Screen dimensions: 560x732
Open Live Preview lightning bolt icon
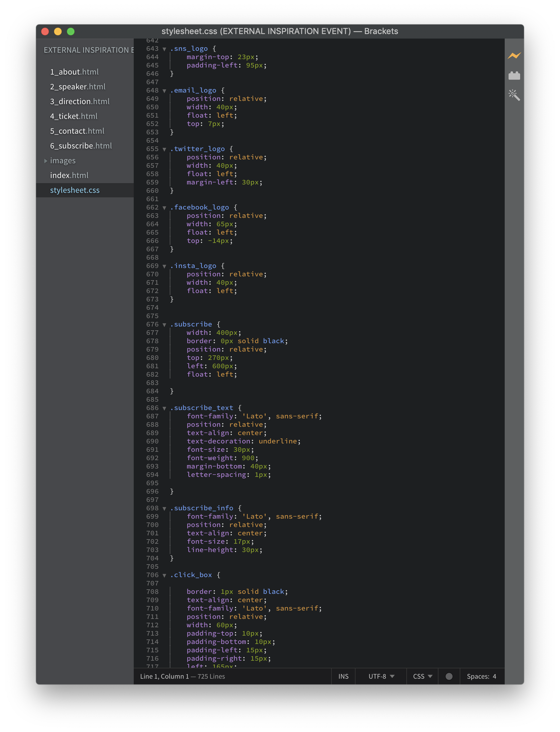coord(514,56)
